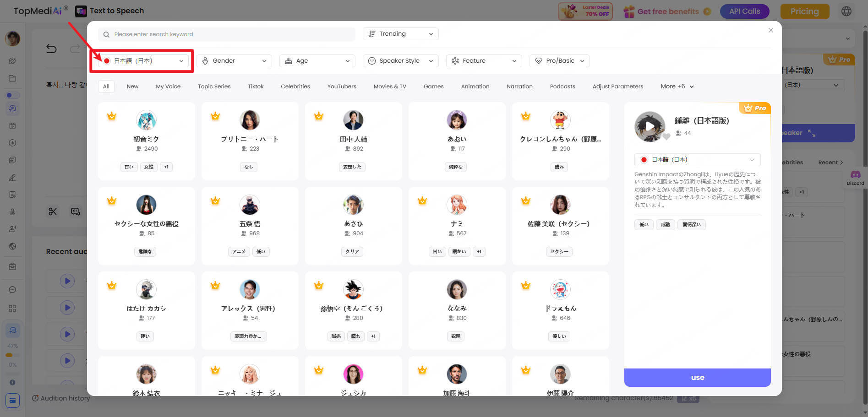Select the Tiktok tab
Viewport: 868px width, 417px height.
pos(256,87)
